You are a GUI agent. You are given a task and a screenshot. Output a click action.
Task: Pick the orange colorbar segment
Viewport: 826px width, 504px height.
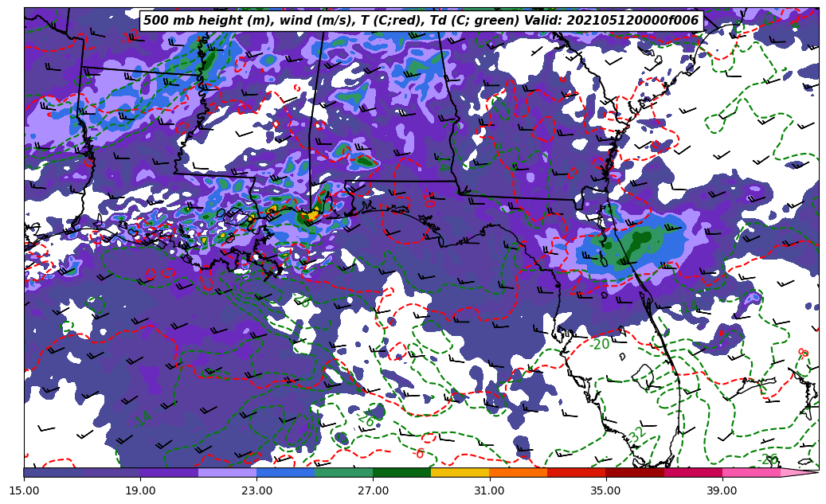click(x=518, y=472)
